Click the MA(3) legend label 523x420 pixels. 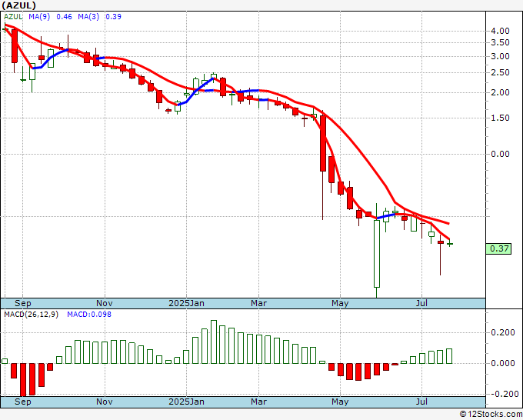pyautogui.click(x=88, y=17)
